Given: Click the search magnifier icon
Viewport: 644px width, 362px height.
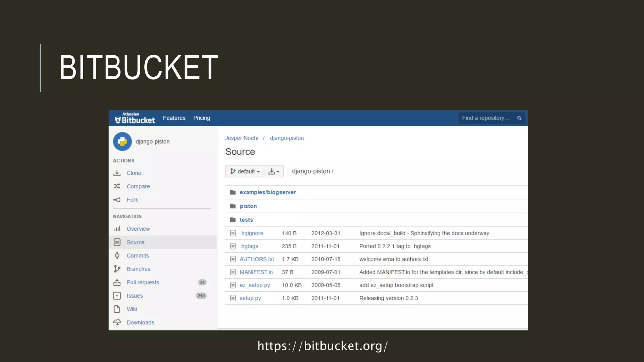Looking at the screenshot, I should (519, 118).
